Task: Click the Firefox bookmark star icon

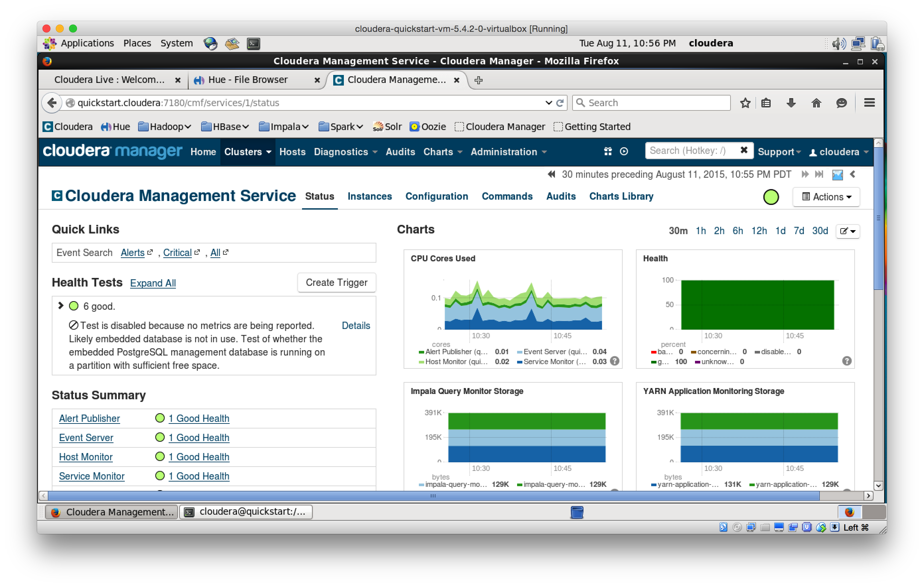Action: click(x=745, y=103)
